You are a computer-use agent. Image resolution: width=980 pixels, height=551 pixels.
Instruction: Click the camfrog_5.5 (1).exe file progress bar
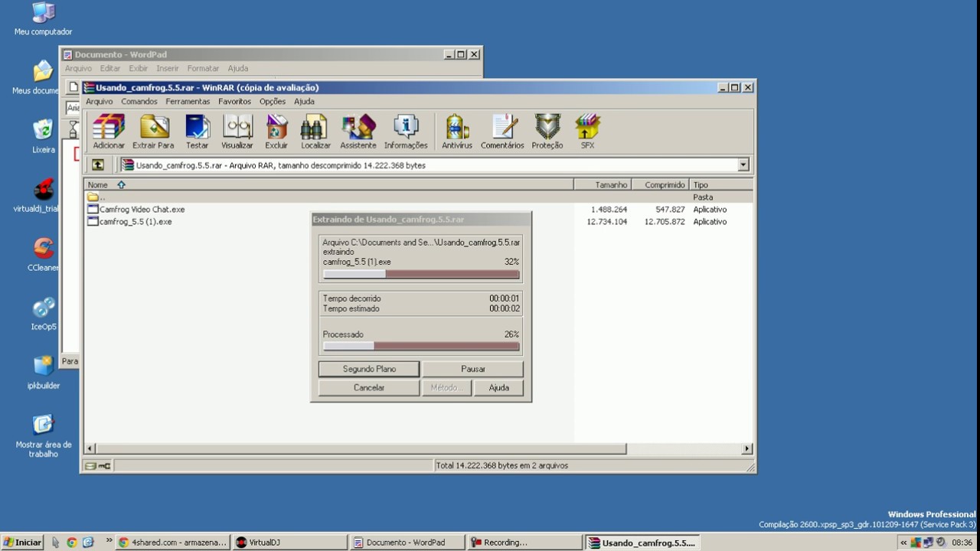(421, 274)
